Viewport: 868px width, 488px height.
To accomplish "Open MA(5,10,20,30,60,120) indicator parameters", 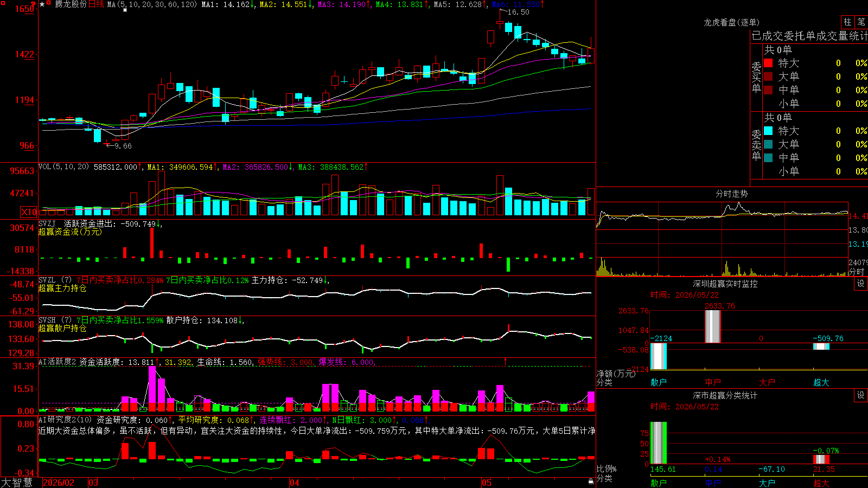I will point(152,4).
